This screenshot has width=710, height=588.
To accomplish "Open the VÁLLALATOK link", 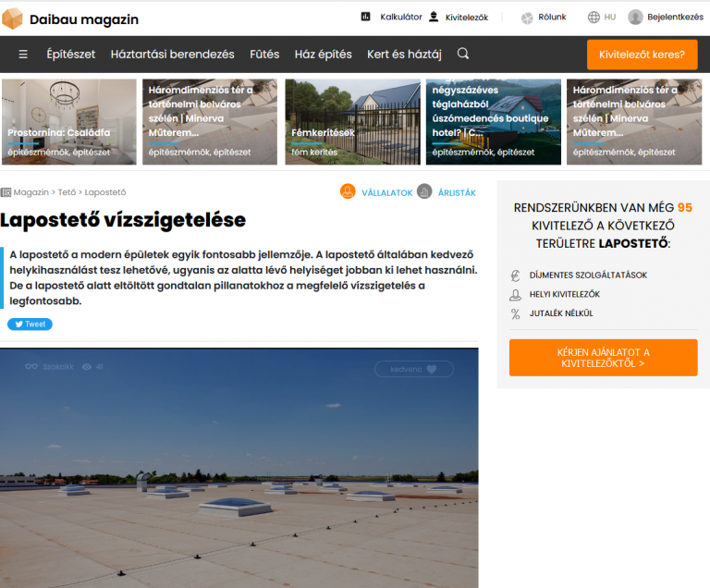I will 386,193.
